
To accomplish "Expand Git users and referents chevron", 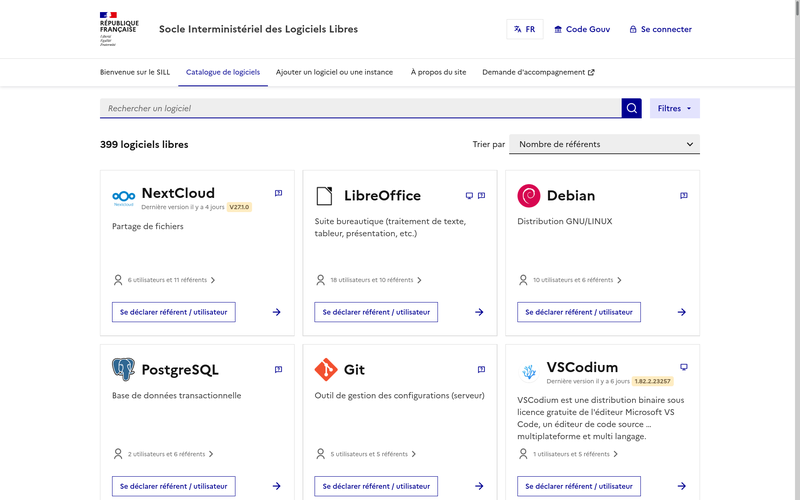I will [414, 454].
